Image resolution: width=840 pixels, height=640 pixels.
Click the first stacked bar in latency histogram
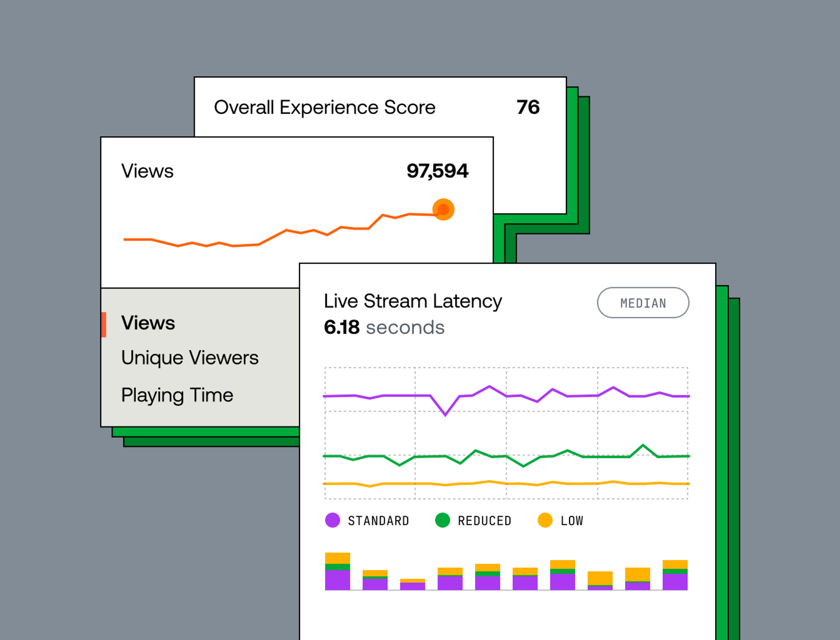tap(337, 571)
